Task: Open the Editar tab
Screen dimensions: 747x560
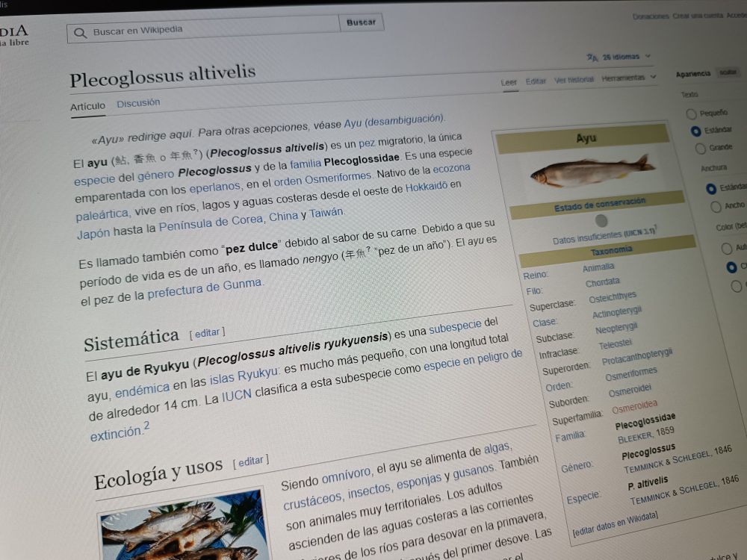Action: (536, 81)
